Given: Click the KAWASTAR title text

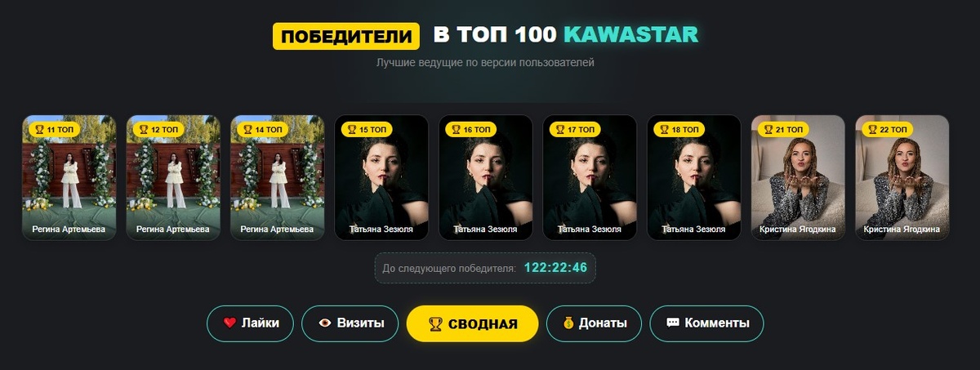Looking at the screenshot, I should (630, 35).
